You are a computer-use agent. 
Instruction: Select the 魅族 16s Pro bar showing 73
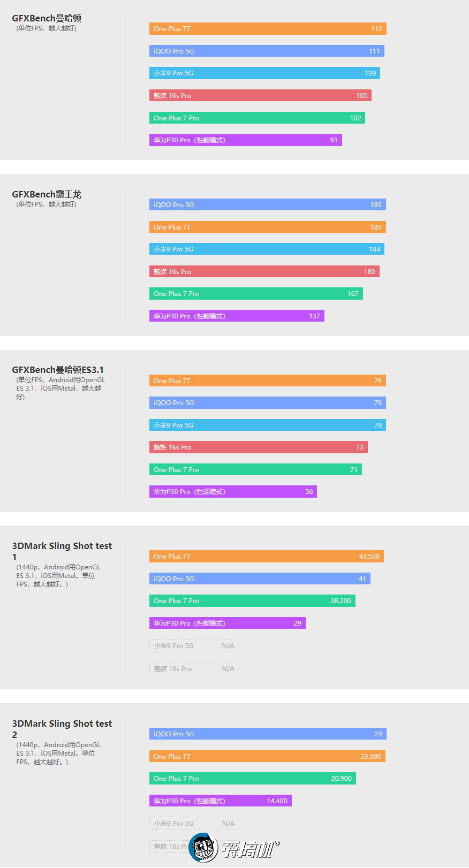[259, 447]
